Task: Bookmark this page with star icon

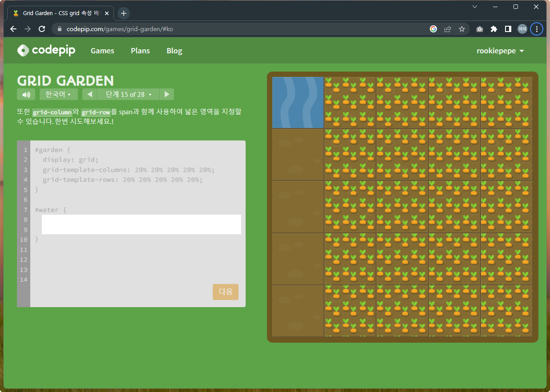Action: (462, 29)
